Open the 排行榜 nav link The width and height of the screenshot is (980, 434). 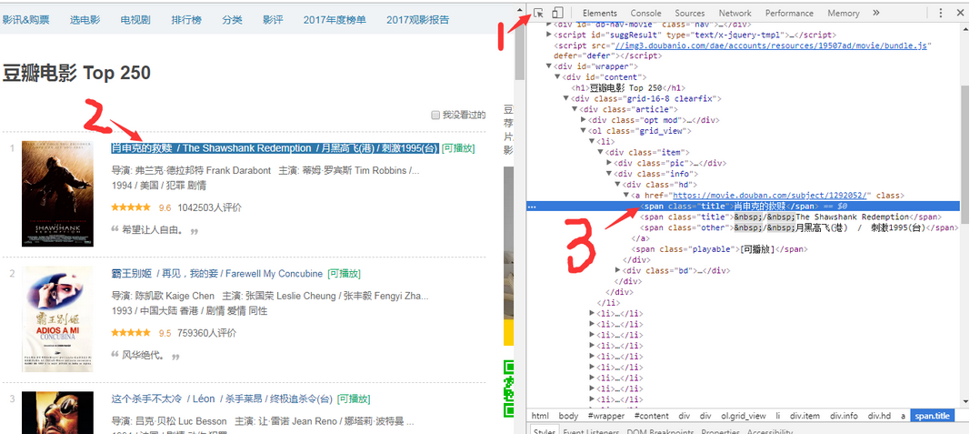point(186,19)
